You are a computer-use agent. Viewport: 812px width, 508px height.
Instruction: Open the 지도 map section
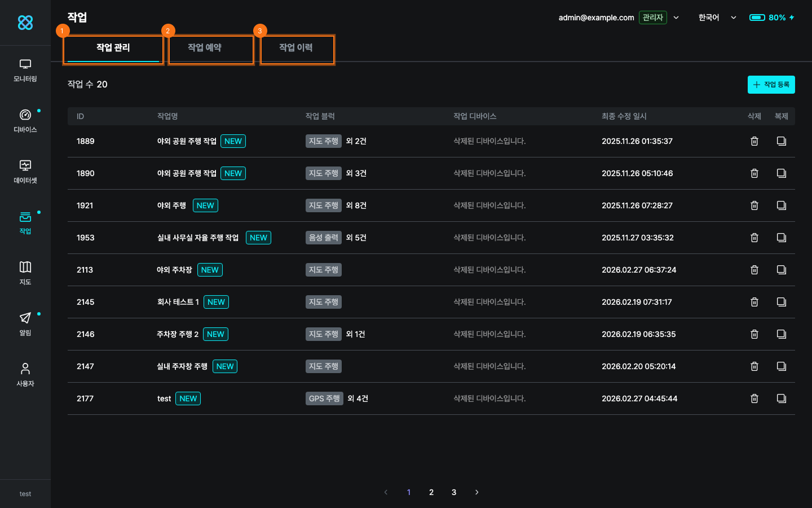tap(25, 274)
